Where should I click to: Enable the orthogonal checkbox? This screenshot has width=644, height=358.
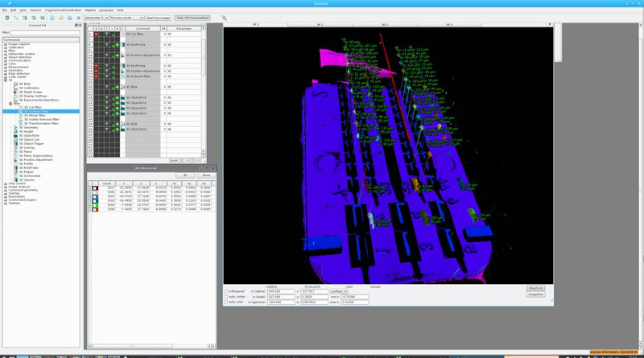[x=226, y=291]
